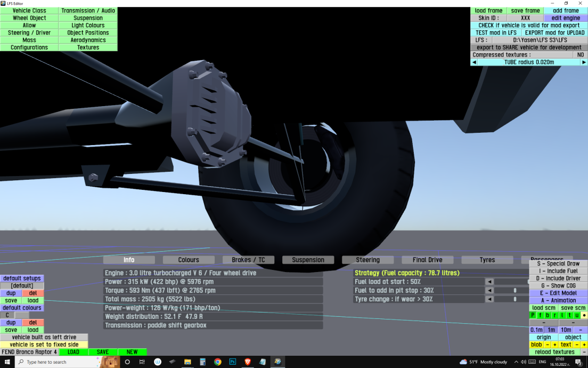Click the Skin ID XXX field
The width and height of the screenshot is (588, 368).
pyautogui.click(x=525, y=18)
